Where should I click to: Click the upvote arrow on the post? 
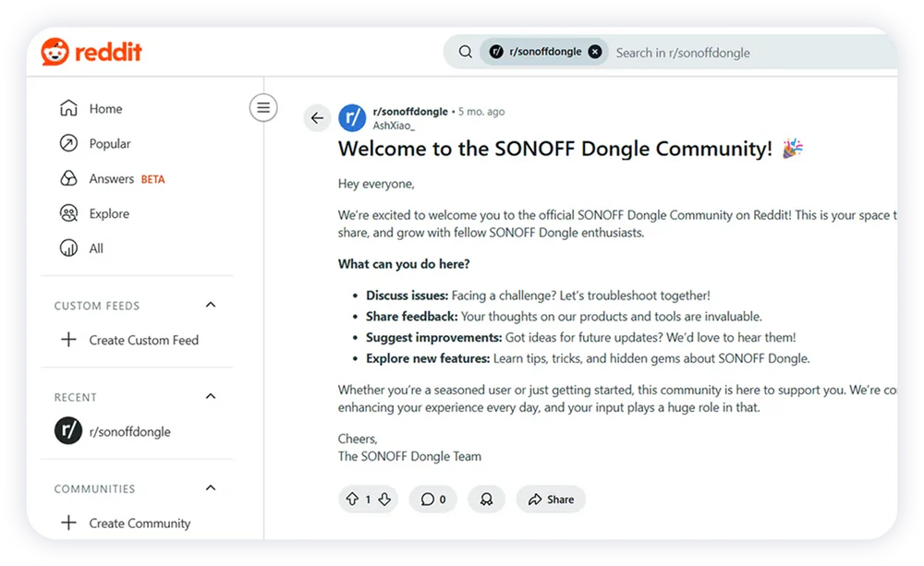tap(352, 500)
